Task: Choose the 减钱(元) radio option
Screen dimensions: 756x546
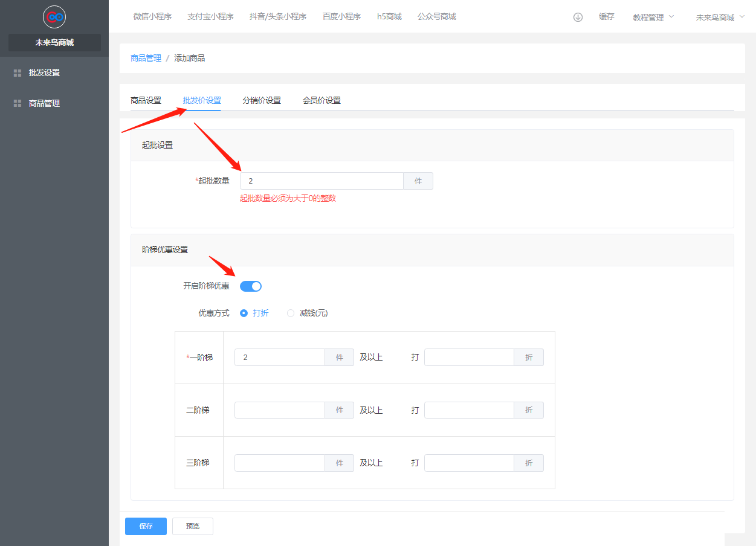Action: pyautogui.click(x=291, y=313)
